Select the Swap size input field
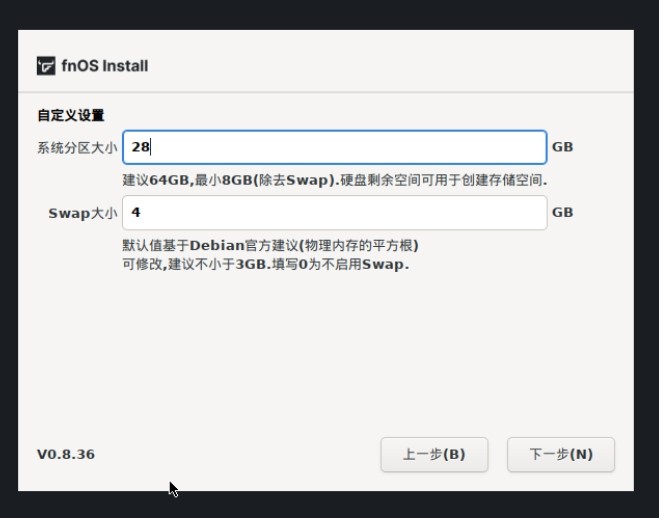The width and height of the screenshot is (659, 518). pyautogui.click(x=335, y=213)
